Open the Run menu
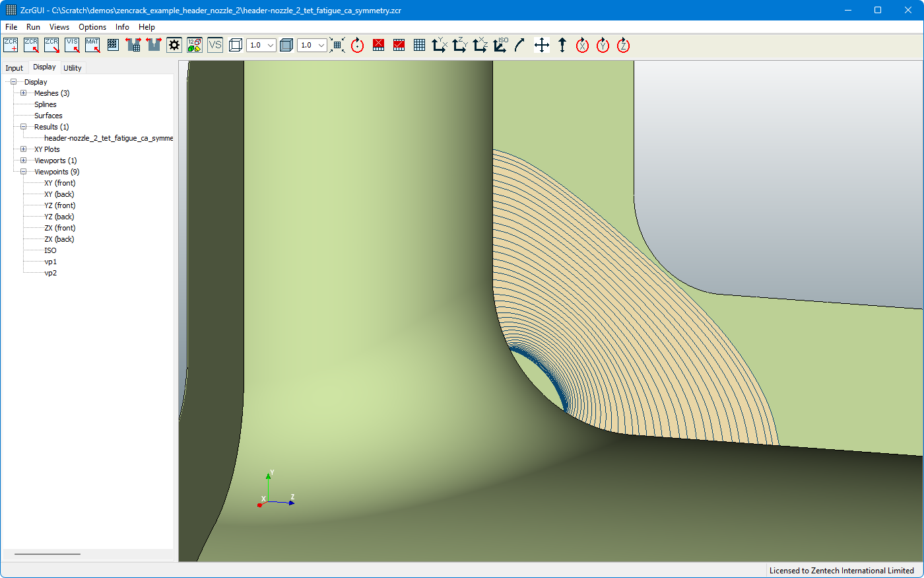 point(33,27)
